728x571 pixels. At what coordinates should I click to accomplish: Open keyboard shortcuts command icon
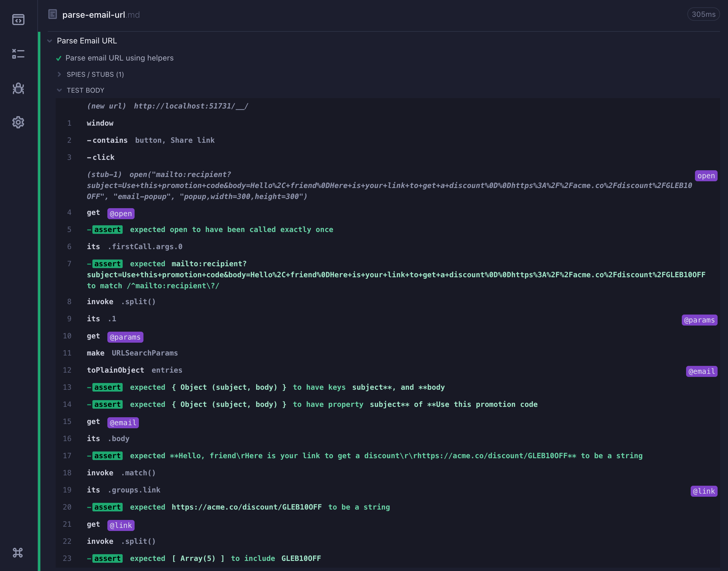pyautogui.click(x=18, y=553)
